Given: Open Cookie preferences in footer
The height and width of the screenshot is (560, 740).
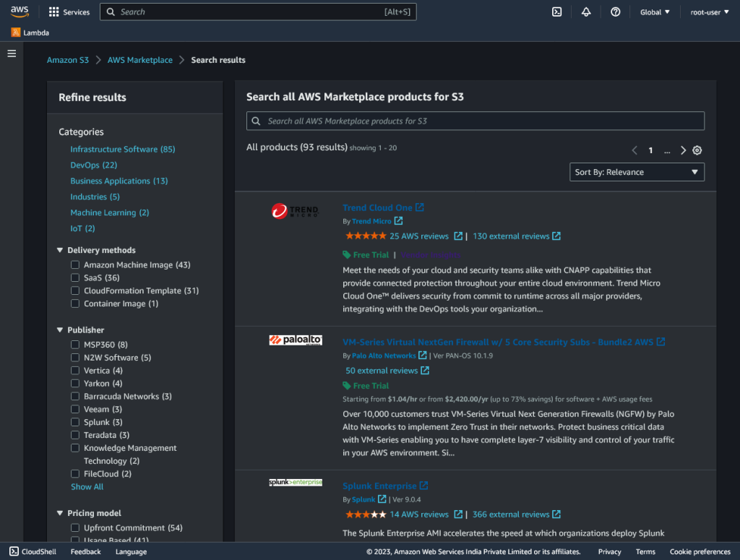Looking at the screenshot, I should 700,551.
